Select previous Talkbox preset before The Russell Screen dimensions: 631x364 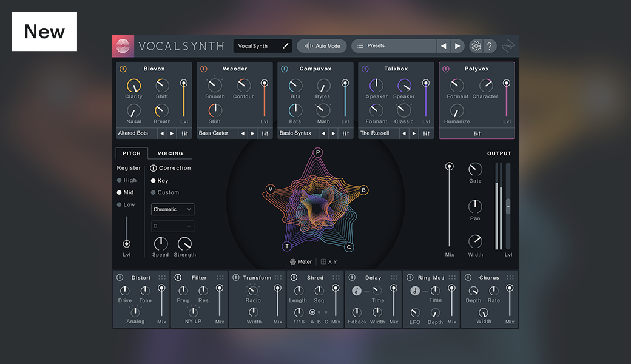click(404, 133)
